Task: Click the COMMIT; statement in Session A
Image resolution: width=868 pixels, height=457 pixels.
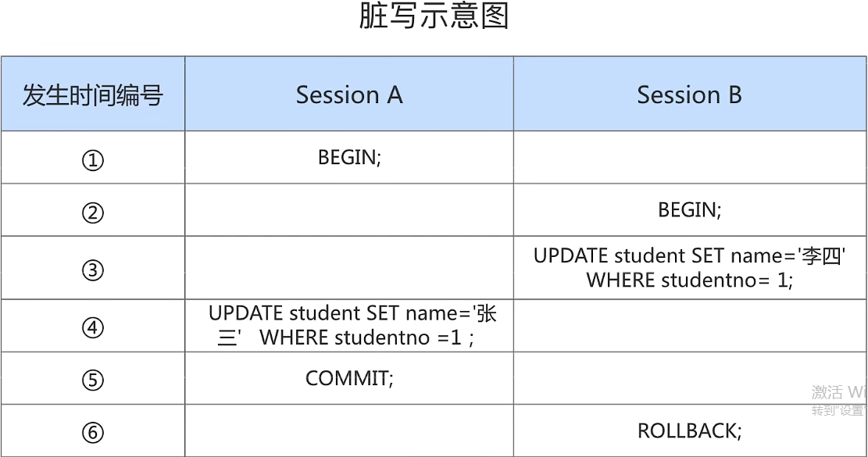Action: (x=349, y=378)
